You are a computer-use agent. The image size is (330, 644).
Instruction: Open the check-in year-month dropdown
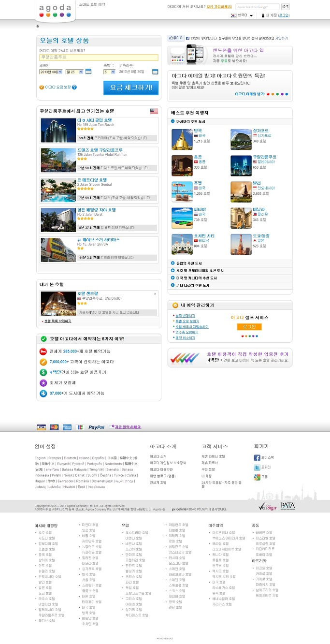tap(51, 72)
